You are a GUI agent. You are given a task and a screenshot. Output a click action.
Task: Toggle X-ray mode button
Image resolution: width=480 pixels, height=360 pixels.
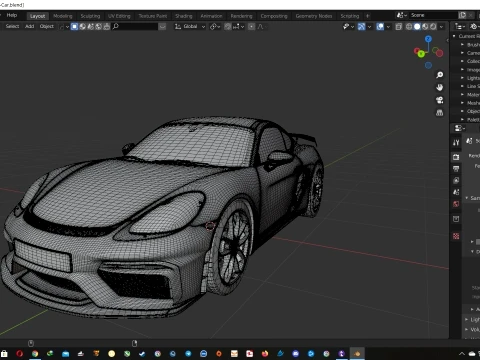[x=399, y=26]
